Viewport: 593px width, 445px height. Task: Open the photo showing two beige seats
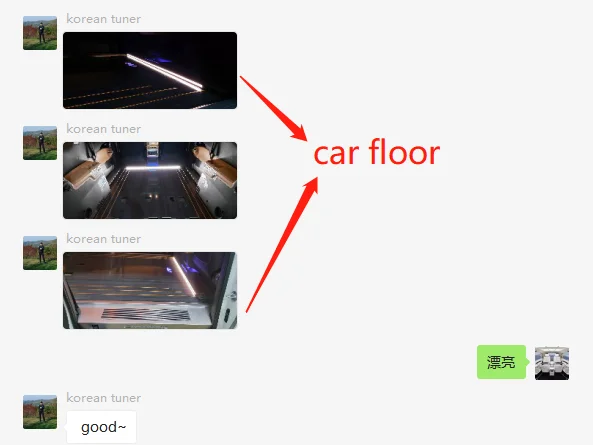[x=150, y=180]
